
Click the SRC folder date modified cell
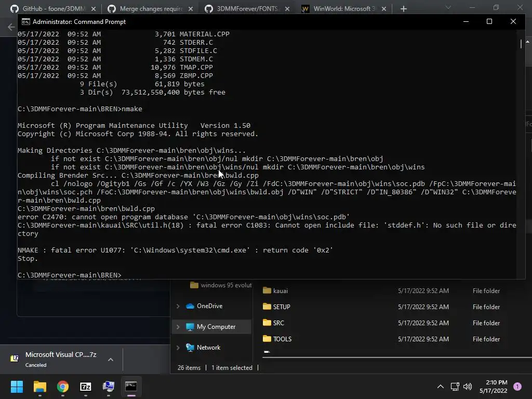[x=423, y=323]
